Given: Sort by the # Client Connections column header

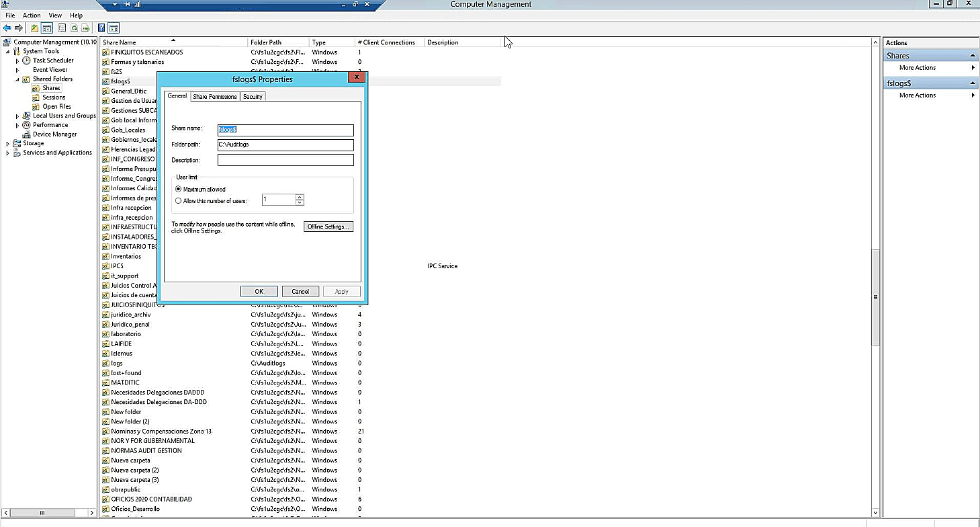Looking at the screenshot, I should [x=390, y=42].
